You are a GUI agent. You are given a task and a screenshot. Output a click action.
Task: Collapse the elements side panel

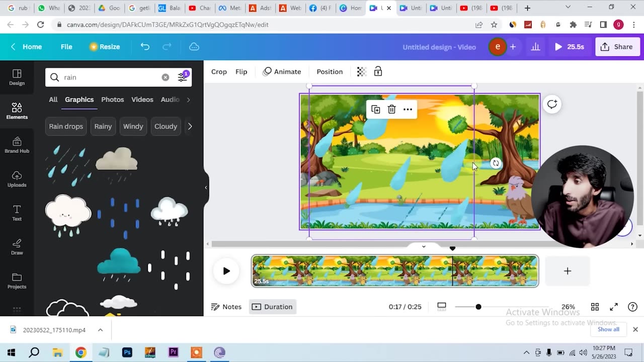tap(206, 188)
